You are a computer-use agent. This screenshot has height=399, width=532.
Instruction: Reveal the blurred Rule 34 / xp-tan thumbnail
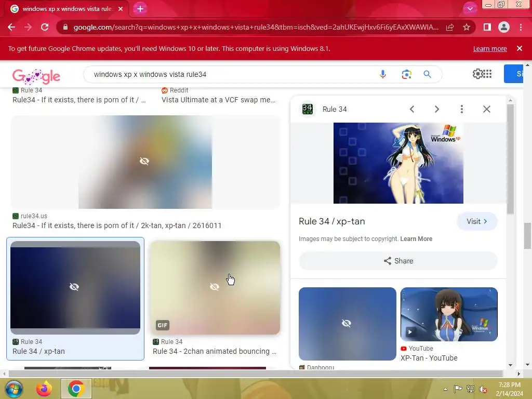pos(75,287)
